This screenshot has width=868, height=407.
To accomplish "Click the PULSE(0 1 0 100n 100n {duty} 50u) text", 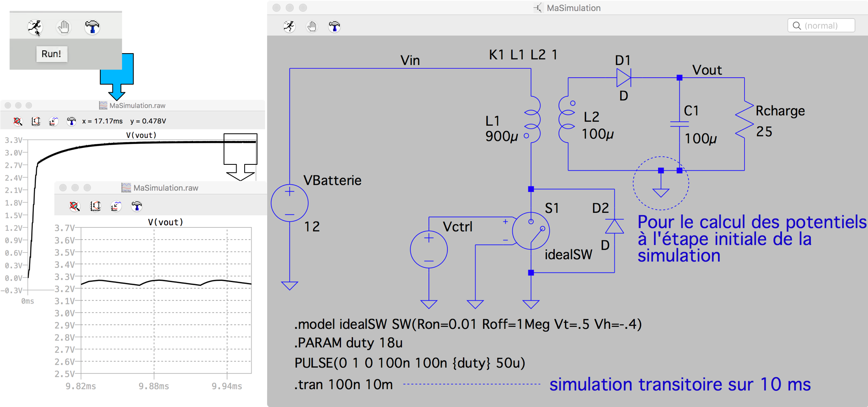I will (410, 363).
